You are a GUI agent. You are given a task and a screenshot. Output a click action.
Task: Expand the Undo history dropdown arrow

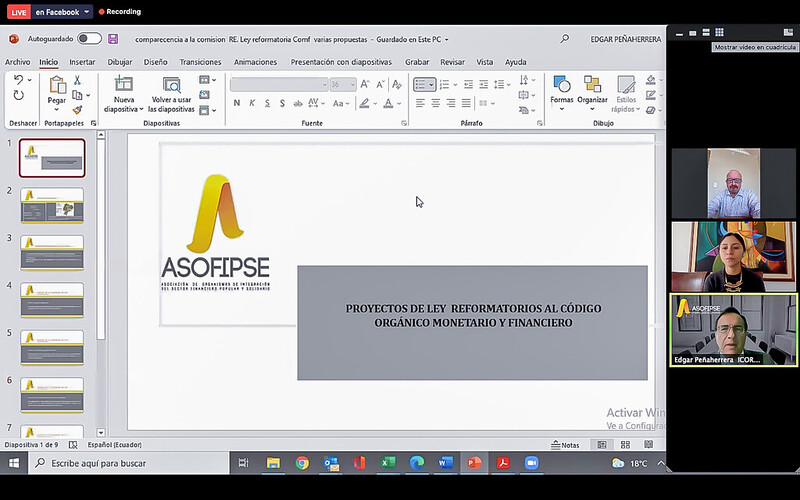[x=30, y=80]
